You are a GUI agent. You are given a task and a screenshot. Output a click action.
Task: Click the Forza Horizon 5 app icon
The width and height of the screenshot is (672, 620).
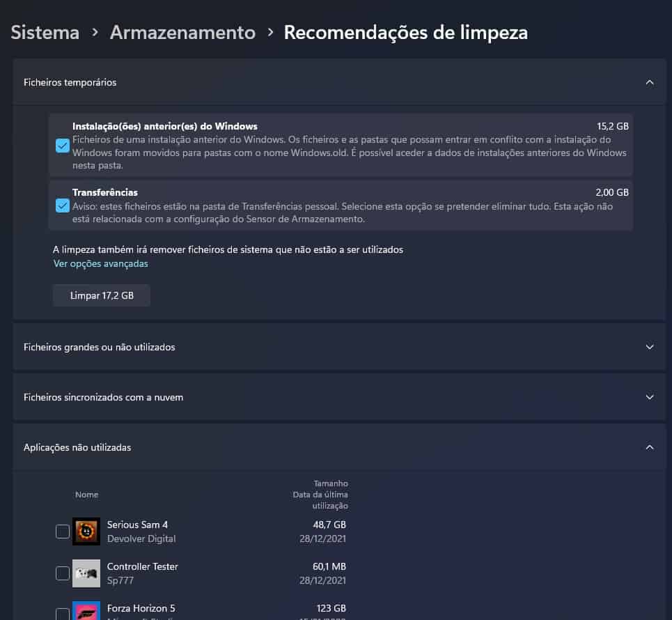86,611
